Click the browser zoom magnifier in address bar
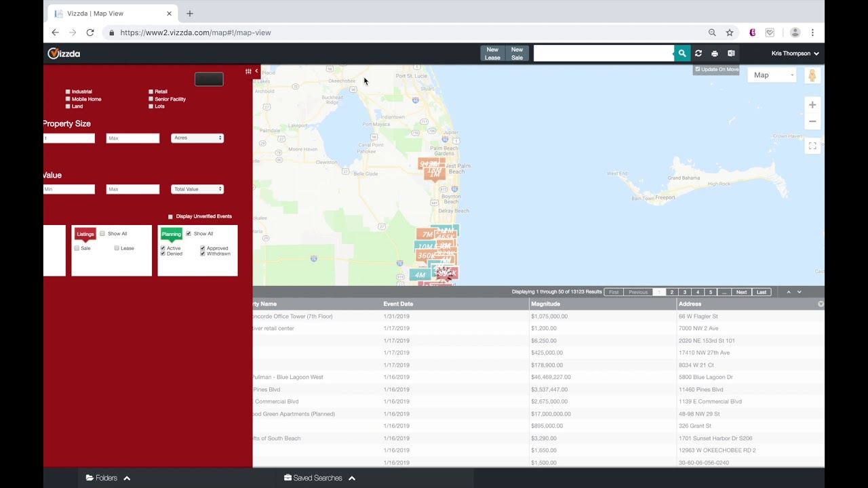The image size is (868, 488). 712,33
